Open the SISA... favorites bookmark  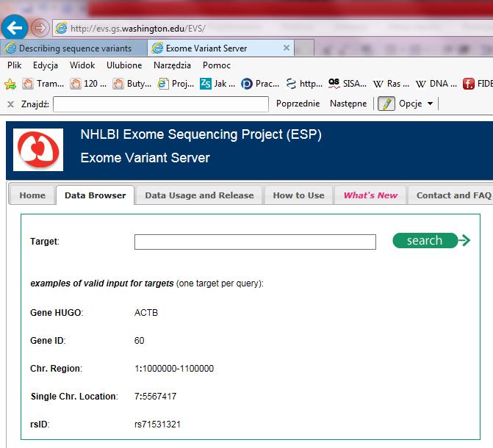pos(348,84)
